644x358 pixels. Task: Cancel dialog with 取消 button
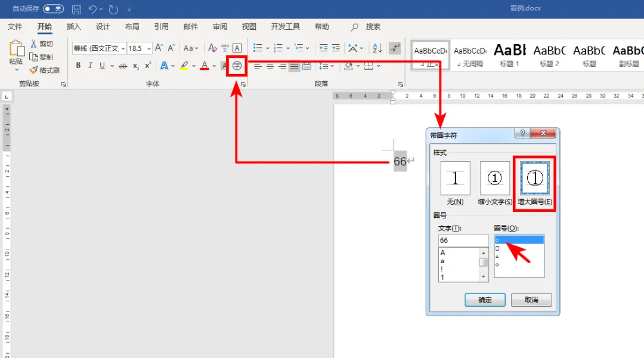tap(531, 300)
